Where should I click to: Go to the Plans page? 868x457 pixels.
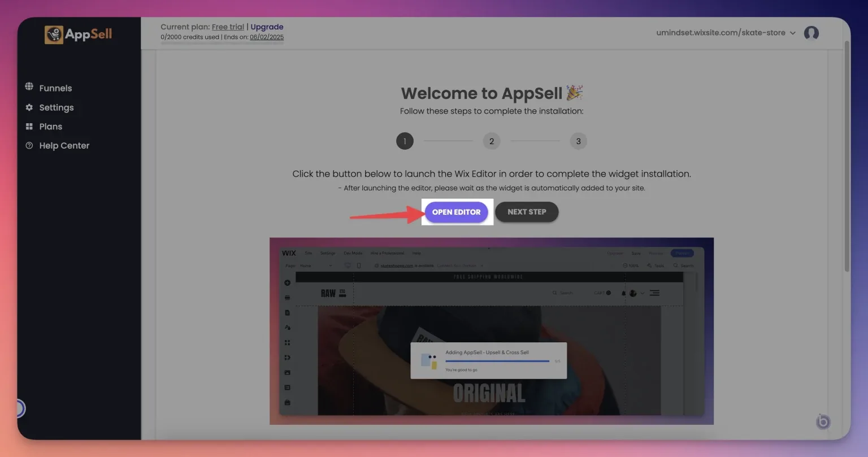click(x=51, y=127)
